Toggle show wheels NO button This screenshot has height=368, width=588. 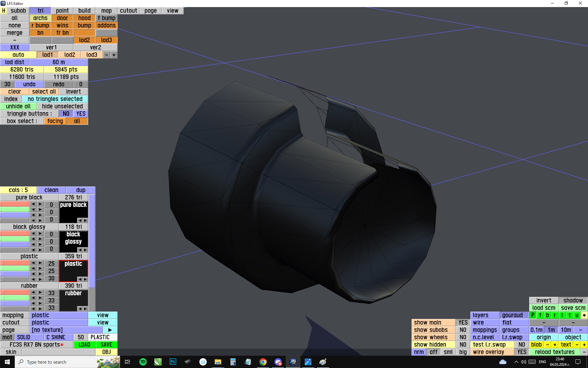[463, 337]
